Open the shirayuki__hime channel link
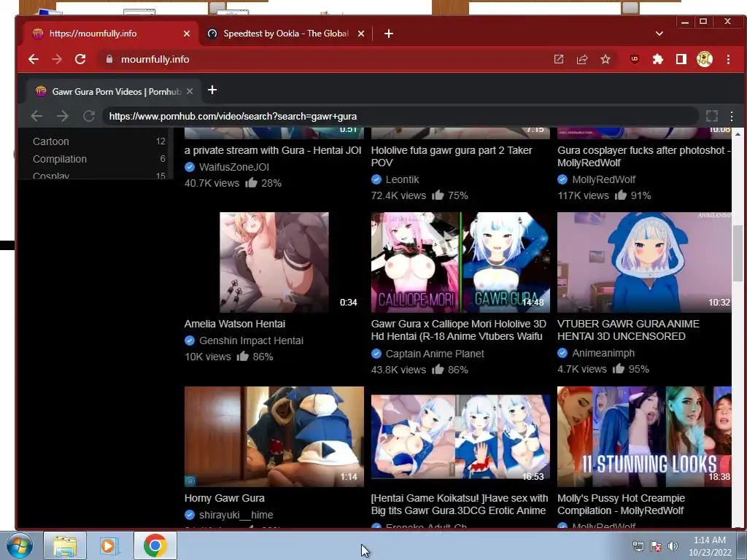This screenshot has height=560, width=747. coord(236,515)
